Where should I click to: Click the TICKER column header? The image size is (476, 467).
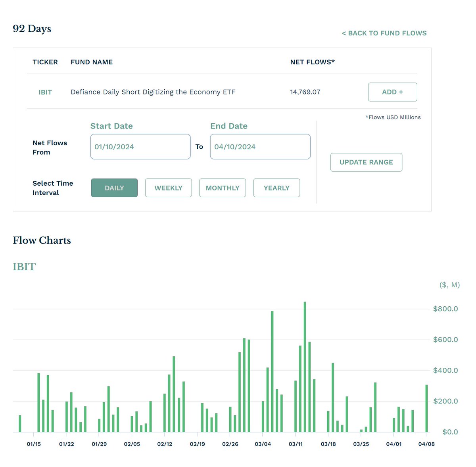click(x=45, y=62)
